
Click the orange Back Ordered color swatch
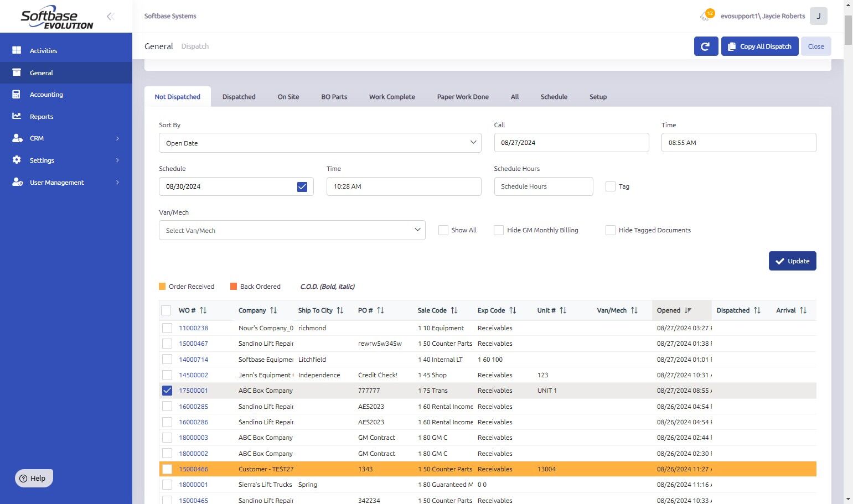tap(234, 287)
